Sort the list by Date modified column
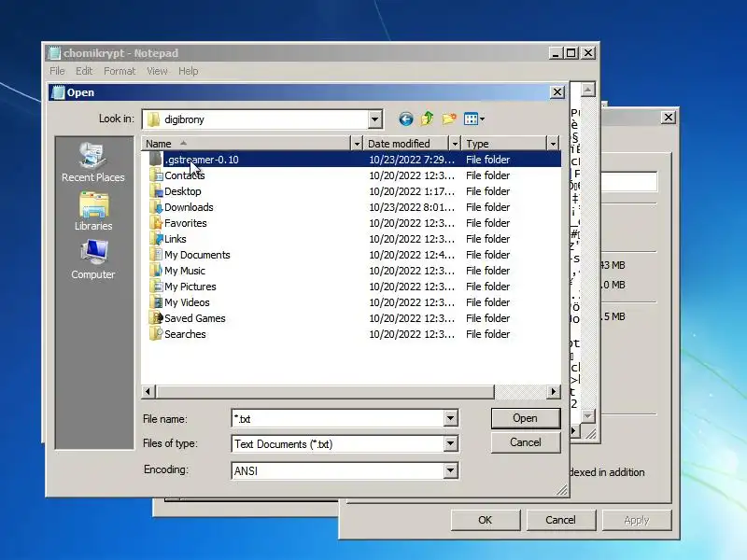 (x=406, y=144)
